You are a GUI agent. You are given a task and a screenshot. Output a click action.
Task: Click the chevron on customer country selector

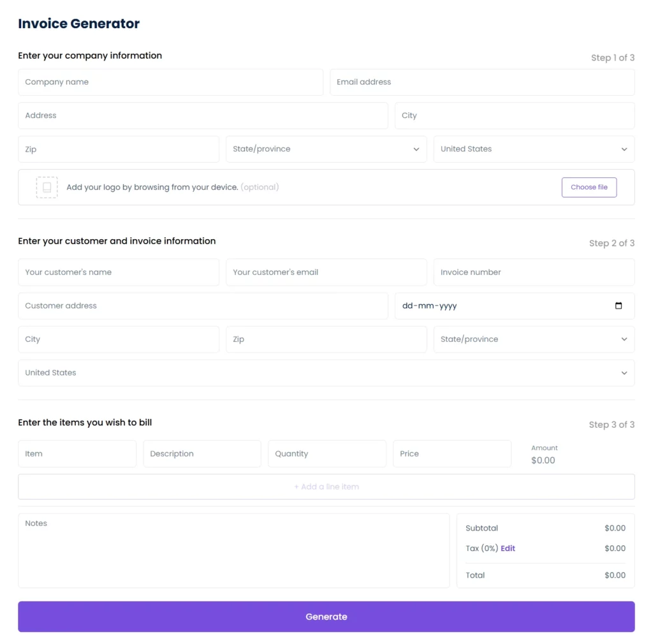coord(624,372)
